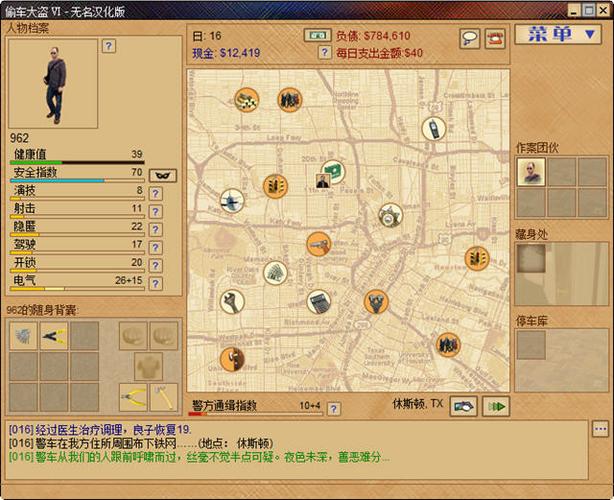
Task: Toggle the disguise mask next to 安全指数
Action: tap(163, 175)
